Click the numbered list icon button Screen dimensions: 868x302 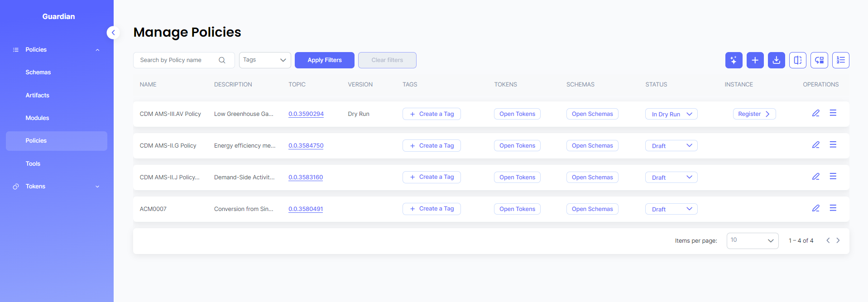pyautogui.click(x=840, y=60)
